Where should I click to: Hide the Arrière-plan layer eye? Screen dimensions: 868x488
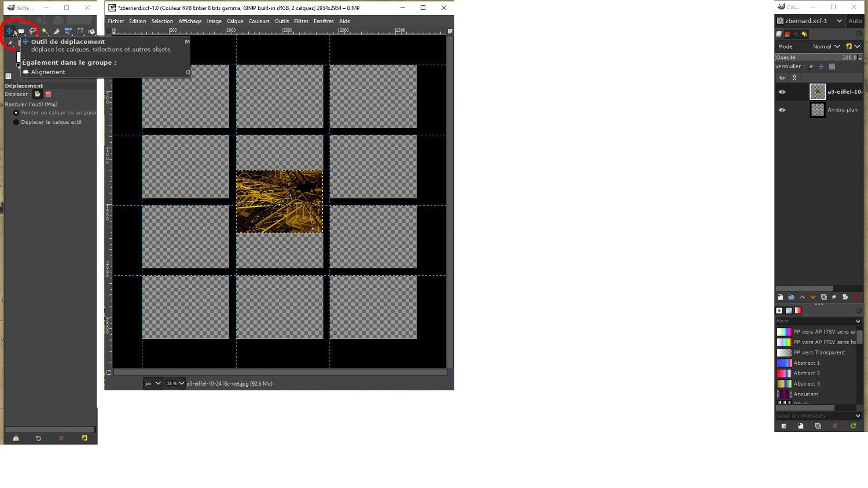pos(782,110)
